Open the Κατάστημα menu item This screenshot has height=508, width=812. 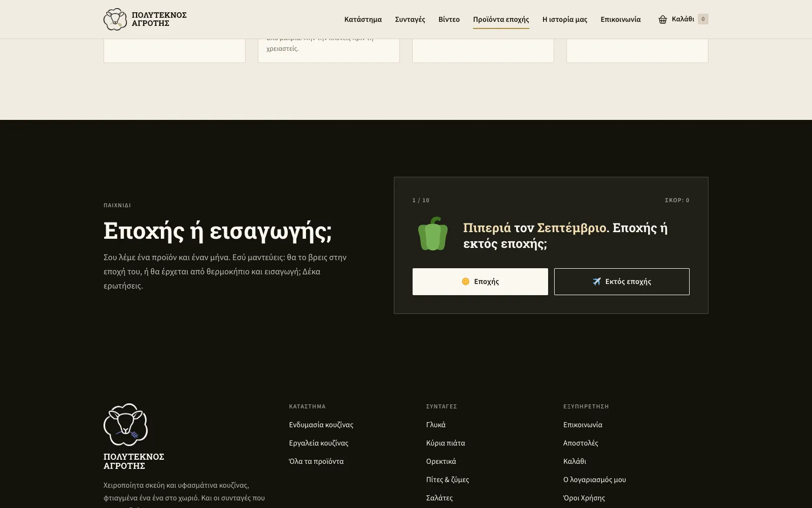tap(363, 19)
